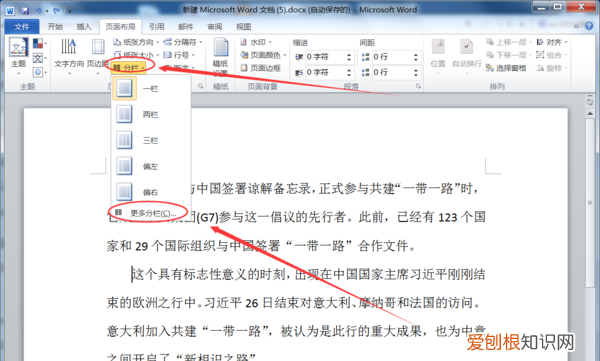The height and width of the screenshot is (361, 600).
Task: Open theme effects dropdown icon
Action: coord(39,72)
